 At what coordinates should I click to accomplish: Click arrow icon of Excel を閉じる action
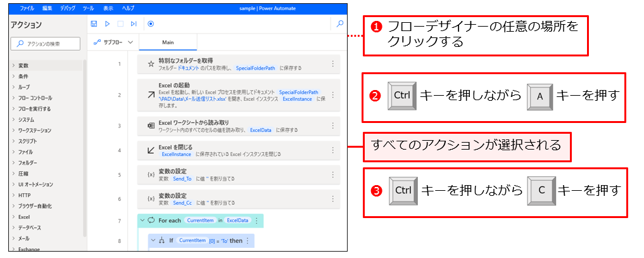coord(151,150)
